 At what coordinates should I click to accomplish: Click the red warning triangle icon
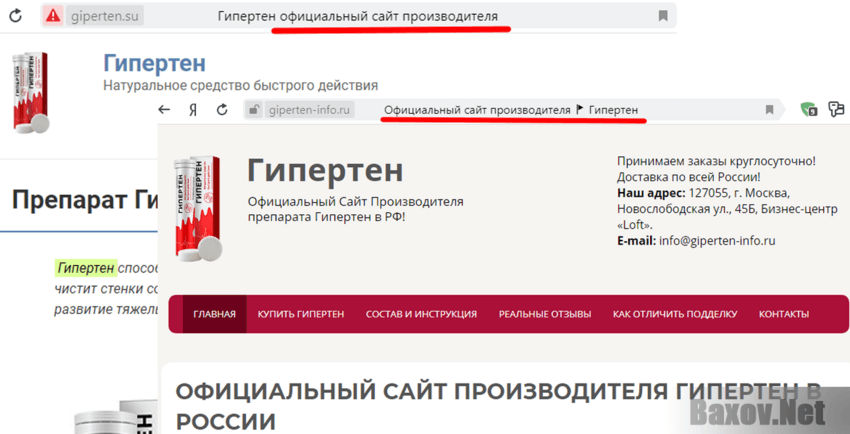[x=53, y=16]
